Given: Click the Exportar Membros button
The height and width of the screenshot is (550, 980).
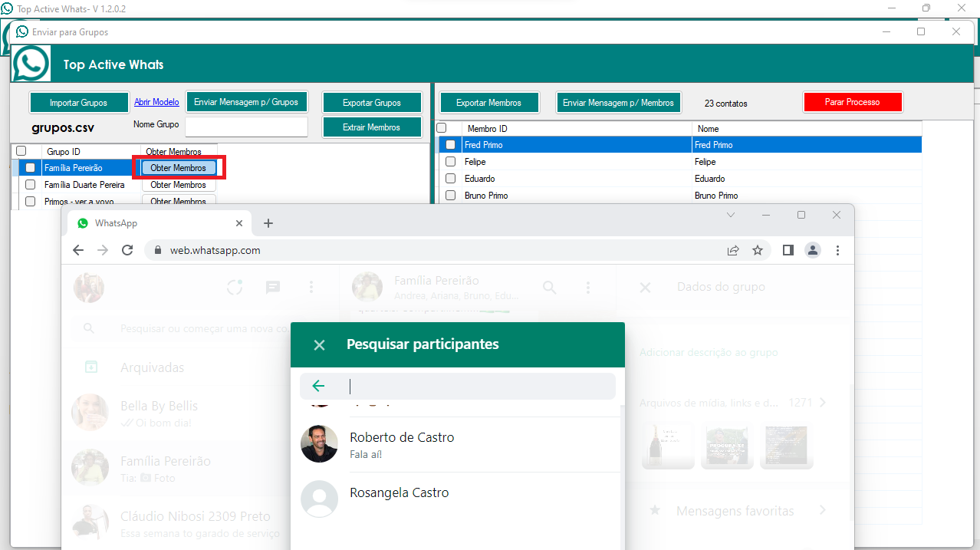Looking at the screenshot, I should point(488,103).
